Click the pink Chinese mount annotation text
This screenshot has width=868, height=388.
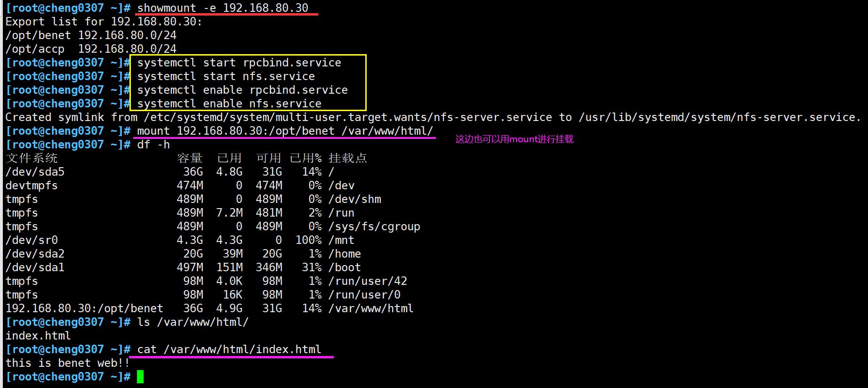[514, 139]
